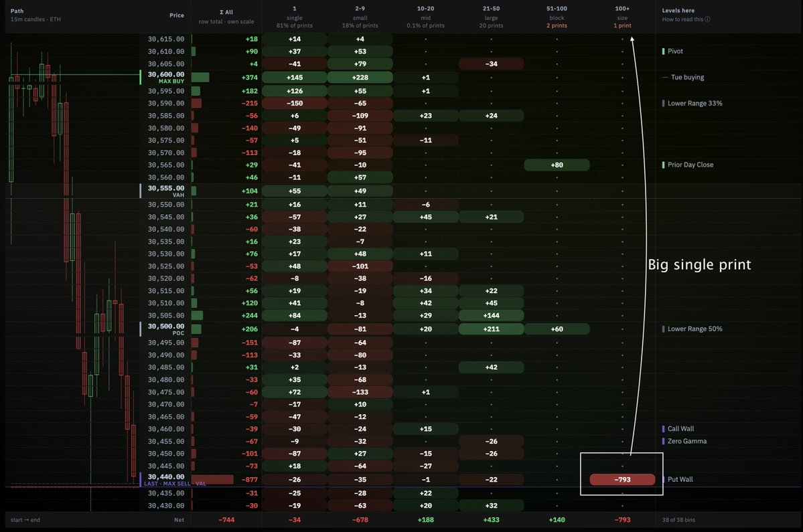Image resolution: width=803 pixels, height=532 pixels.
Task: Click the +188 net total in footer
Action: click(425, 520)
